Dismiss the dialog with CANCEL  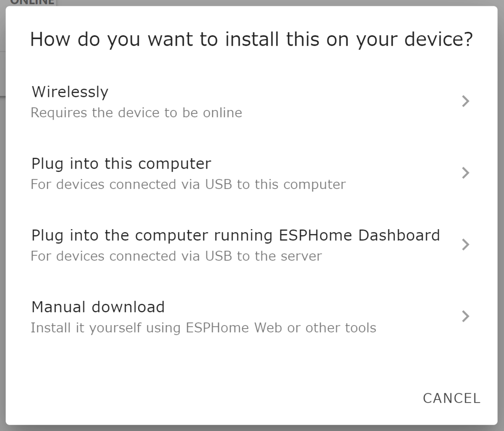point(451,398)
